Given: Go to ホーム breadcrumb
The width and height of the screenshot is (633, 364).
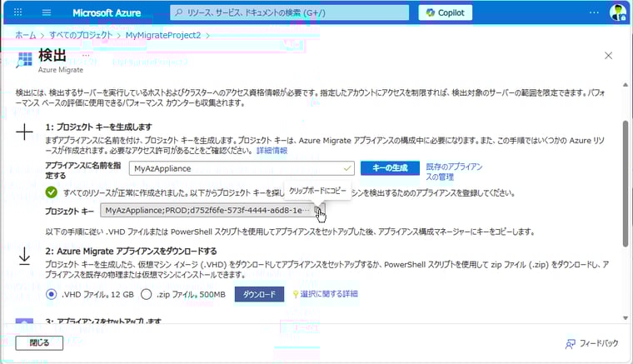Looking at the screenshot, I should click(26, 35).
